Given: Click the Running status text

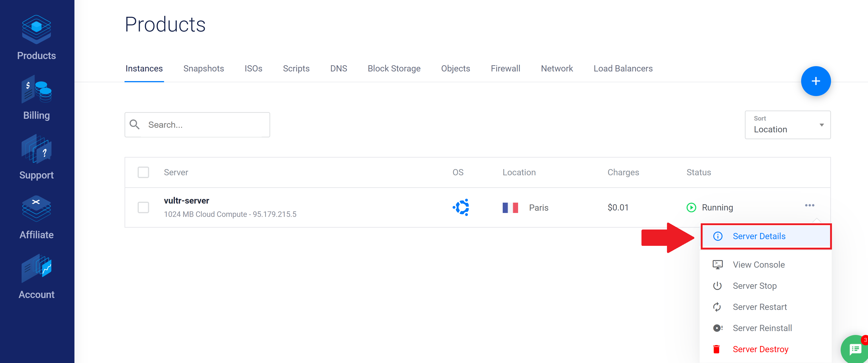Looking at the screenshot, I should pos(717,208).
